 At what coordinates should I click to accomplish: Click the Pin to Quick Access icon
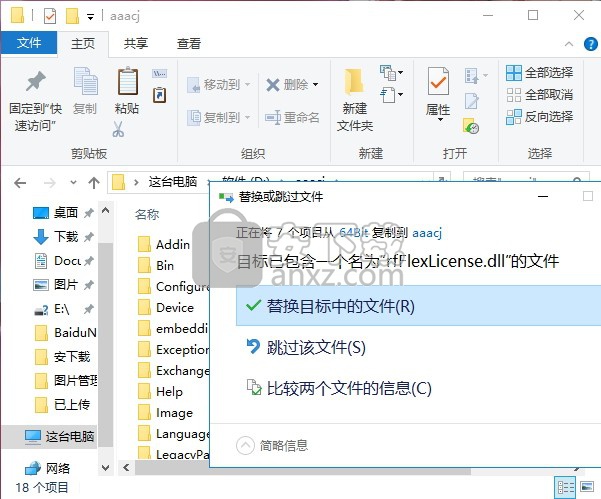[36, 81]
